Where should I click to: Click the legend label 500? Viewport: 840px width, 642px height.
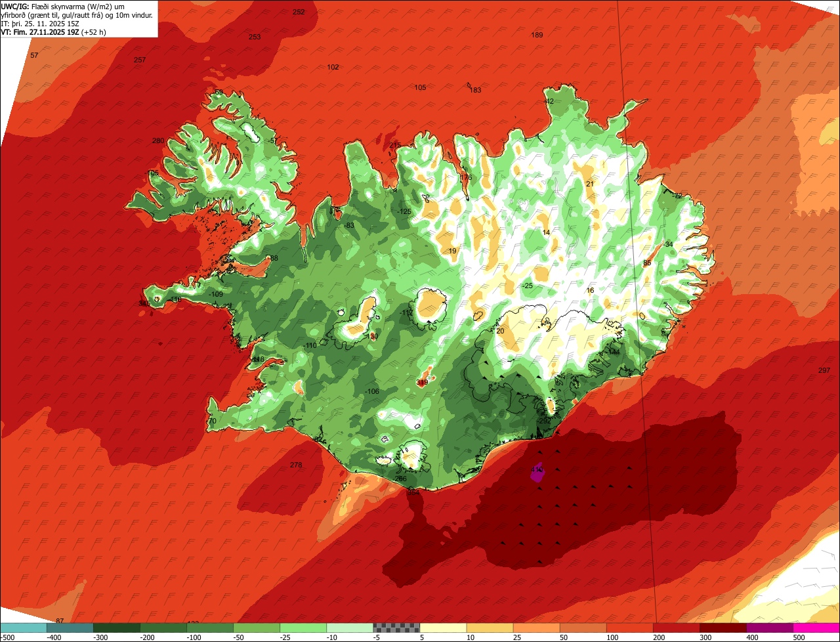(799, 637)
